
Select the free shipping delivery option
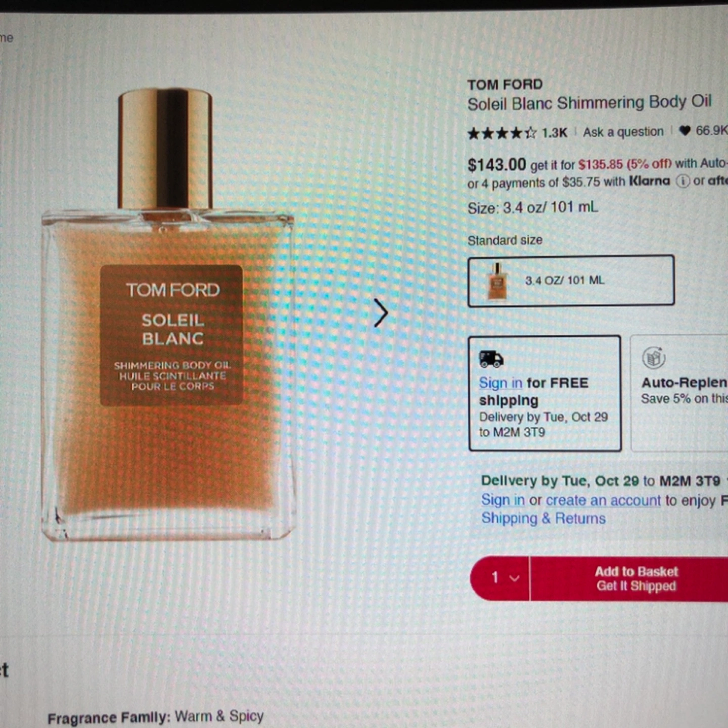(x=544, y=393)
